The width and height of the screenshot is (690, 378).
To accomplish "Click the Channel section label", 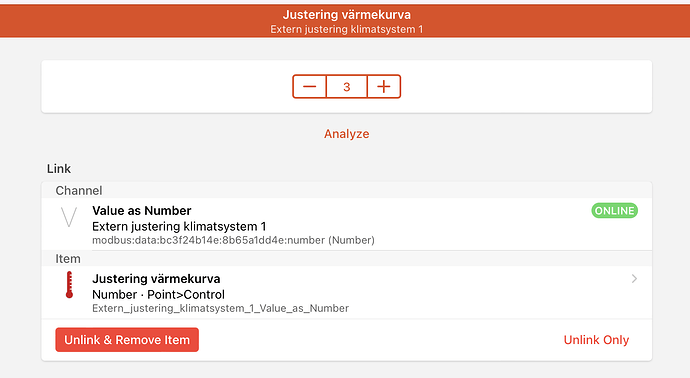I will [79, 191].
